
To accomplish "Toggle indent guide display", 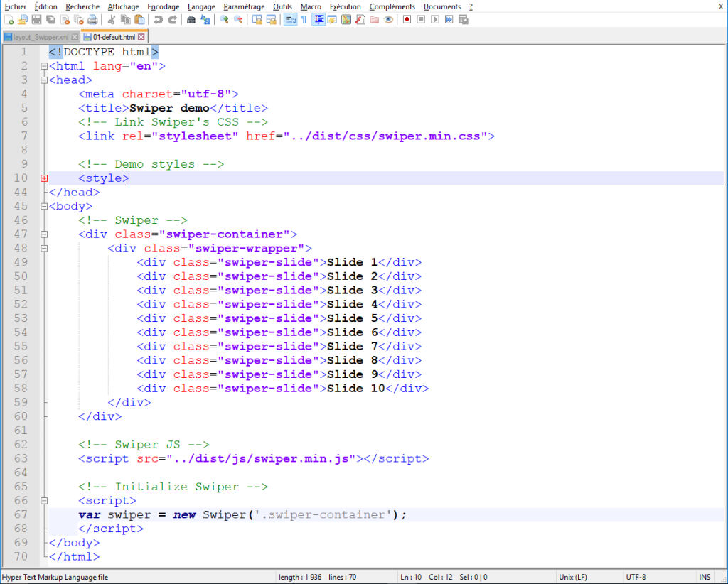I will click(x=318, y=19).
